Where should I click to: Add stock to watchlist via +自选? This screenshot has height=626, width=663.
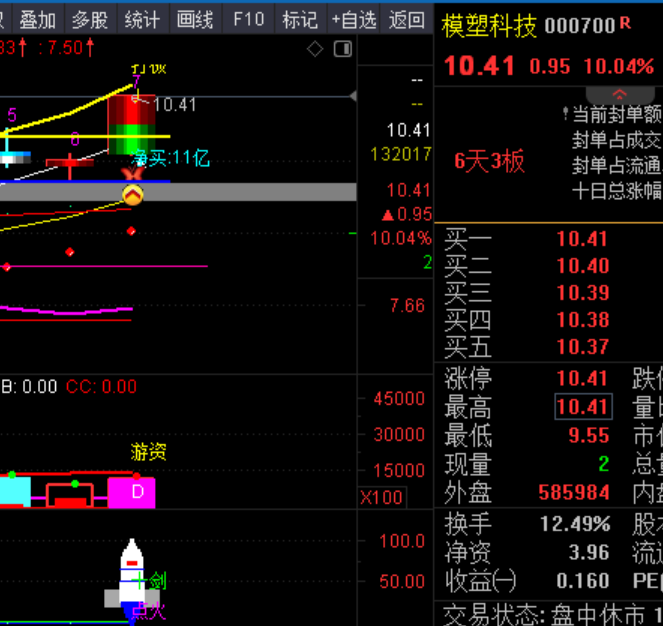pyautogui.click(x=353, y=19)
